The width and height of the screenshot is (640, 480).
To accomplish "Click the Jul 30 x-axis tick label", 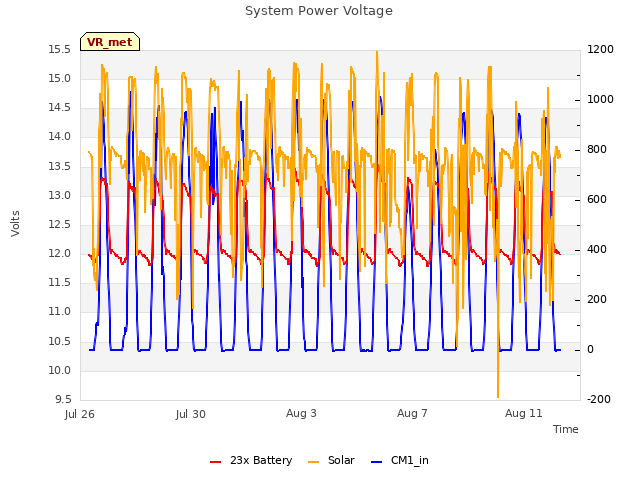I will pyautogui.click(x=191, y=414).
